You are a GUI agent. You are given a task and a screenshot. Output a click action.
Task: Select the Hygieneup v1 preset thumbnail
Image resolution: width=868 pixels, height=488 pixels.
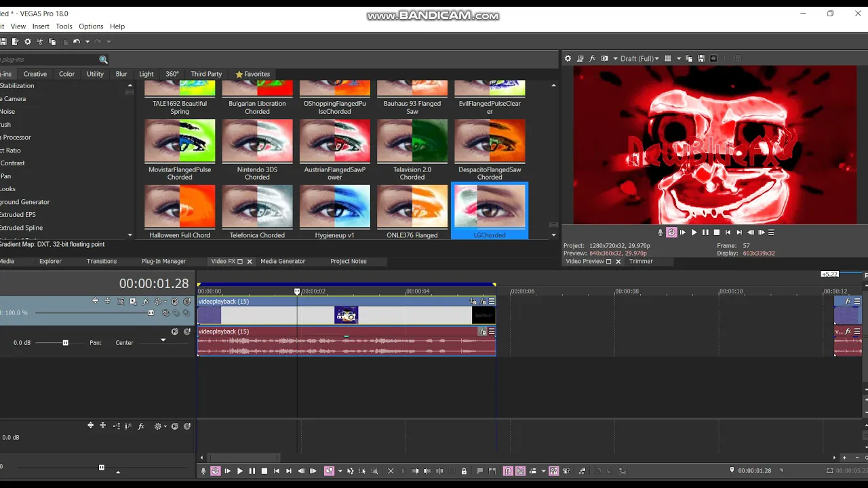pyautogui.click(x=335, y=211)
